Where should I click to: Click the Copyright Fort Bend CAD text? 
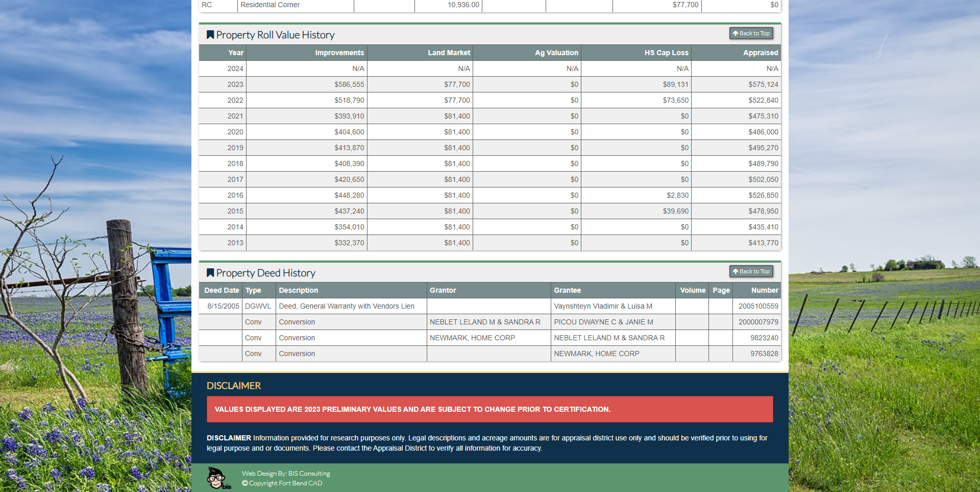point(282,483)
